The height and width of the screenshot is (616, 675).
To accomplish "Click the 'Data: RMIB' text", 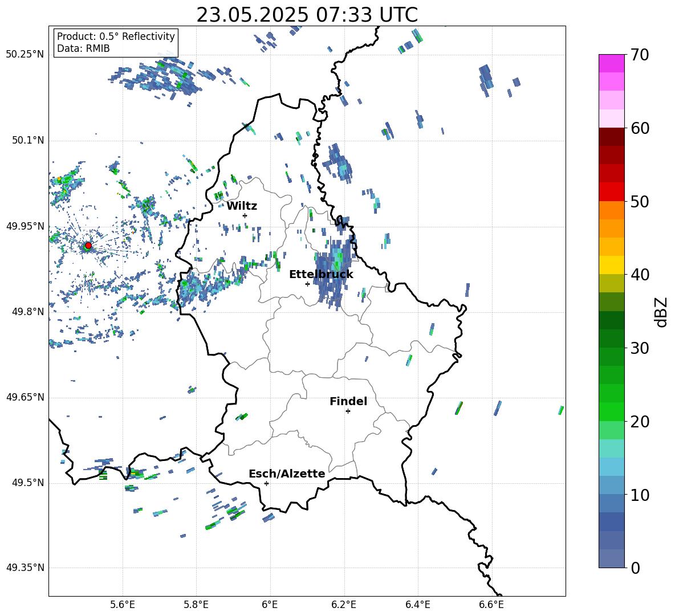I will pyautogui.click(x=83, y=48).
